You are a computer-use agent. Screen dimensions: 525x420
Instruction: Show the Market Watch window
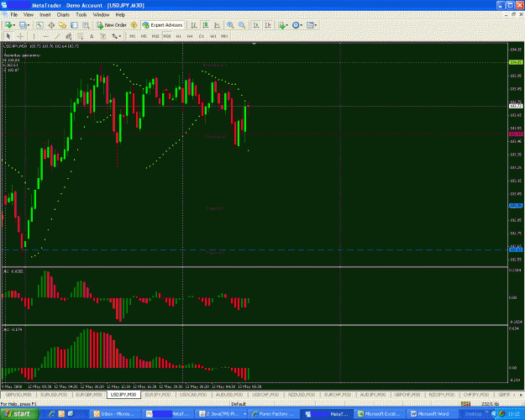tap(39, 25)
